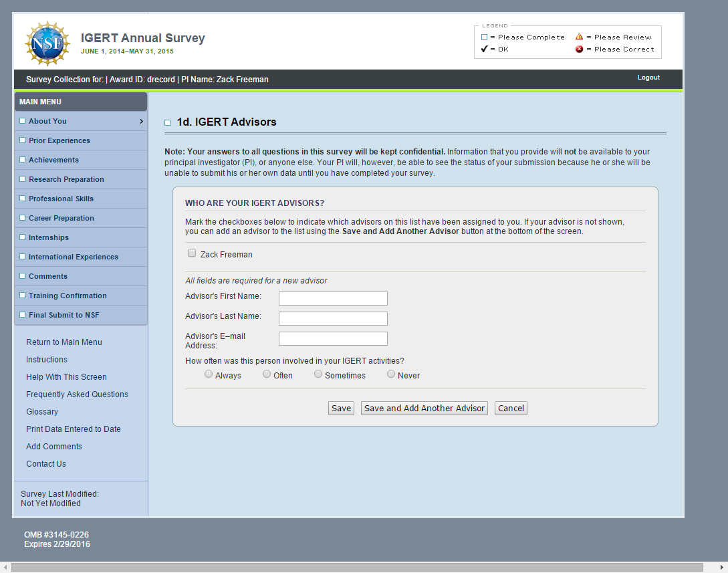Open Frequently Asked Questions link

pyautogui.click(x=77, y=394)
